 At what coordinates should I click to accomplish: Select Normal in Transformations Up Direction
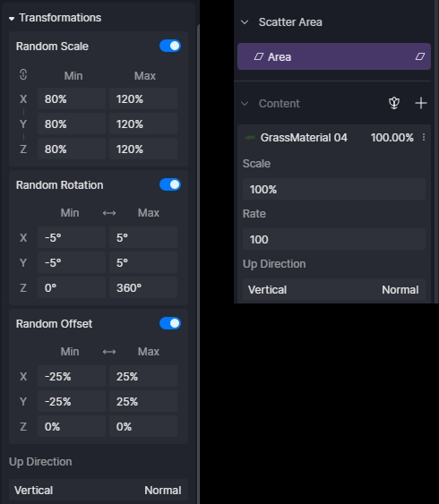pos(163,491)
